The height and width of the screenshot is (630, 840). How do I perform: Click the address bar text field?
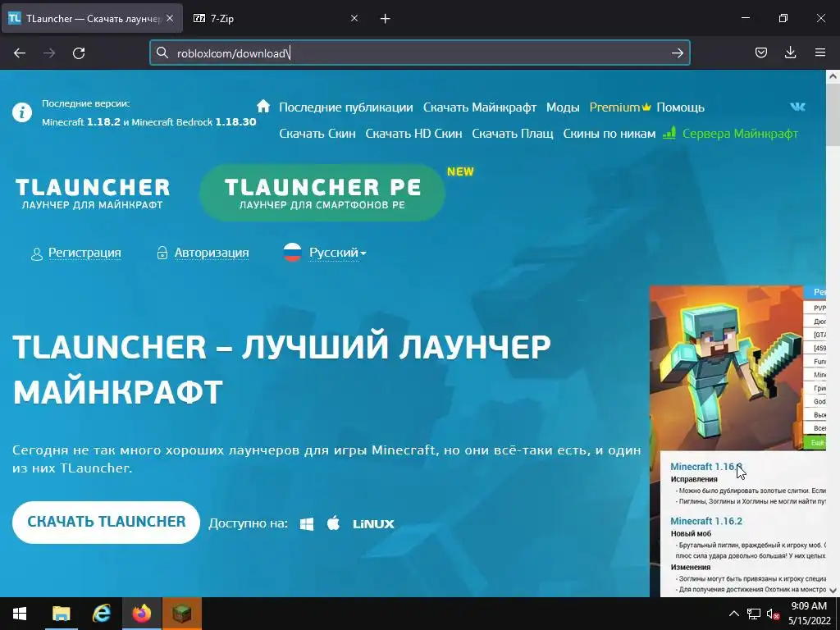tap(419, 53)
